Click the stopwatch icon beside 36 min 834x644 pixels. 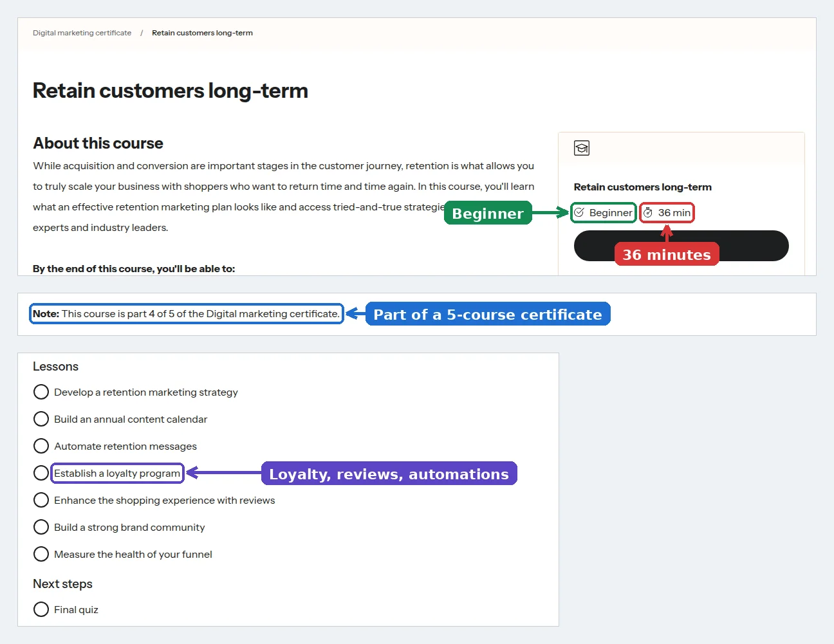648,212
